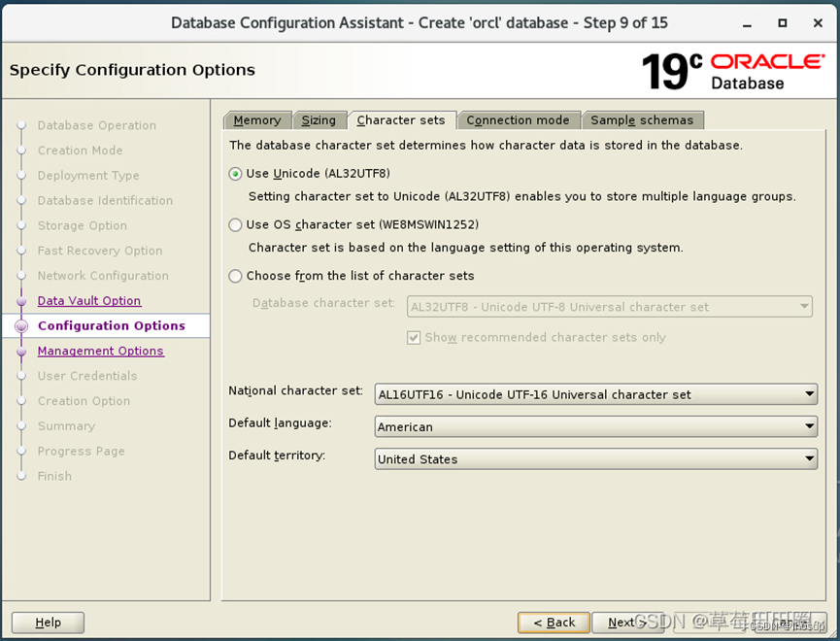Click the Default language label

coord(281,422)
